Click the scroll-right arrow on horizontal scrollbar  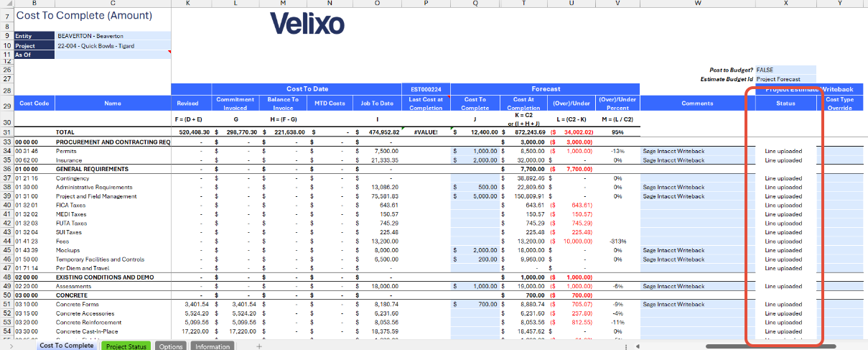[x=862, y=346]
